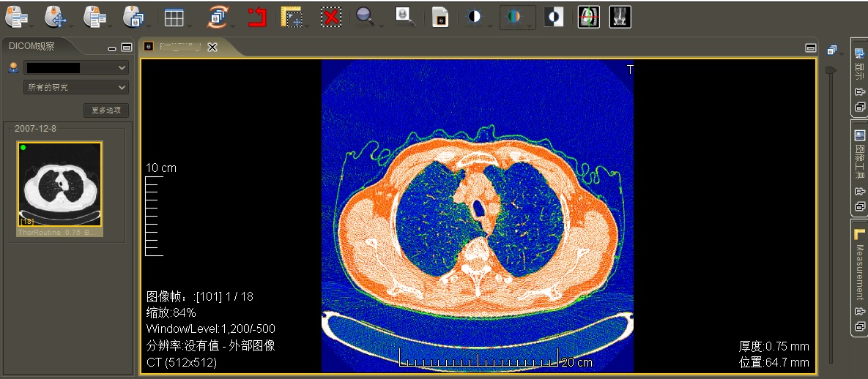868x379 pixels.
Task: Click the ruler measure selection icon
Action: pyautogui.click(x=292, y=17)
